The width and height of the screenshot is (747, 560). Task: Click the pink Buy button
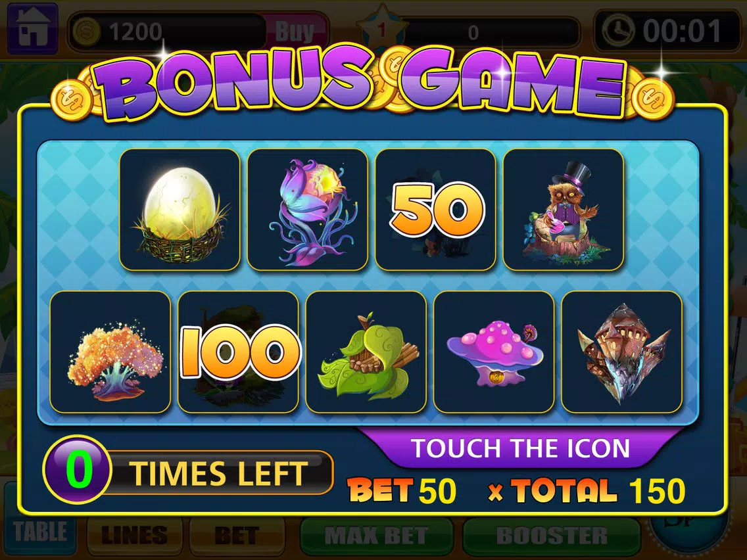[295, 32]
